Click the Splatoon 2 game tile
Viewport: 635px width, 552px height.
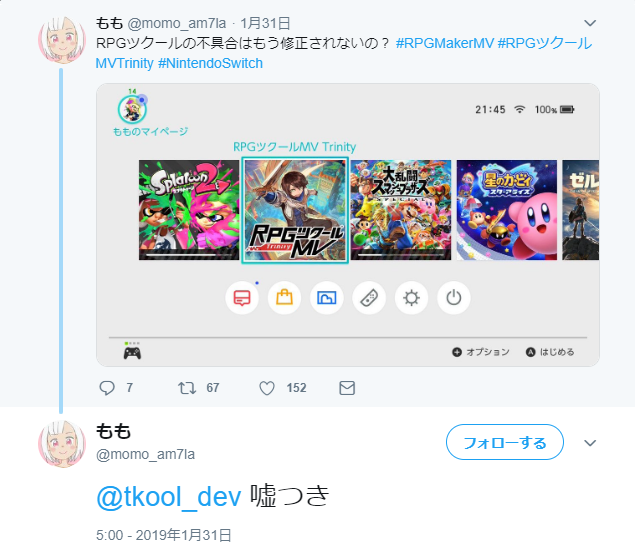(x=189, y=210)
